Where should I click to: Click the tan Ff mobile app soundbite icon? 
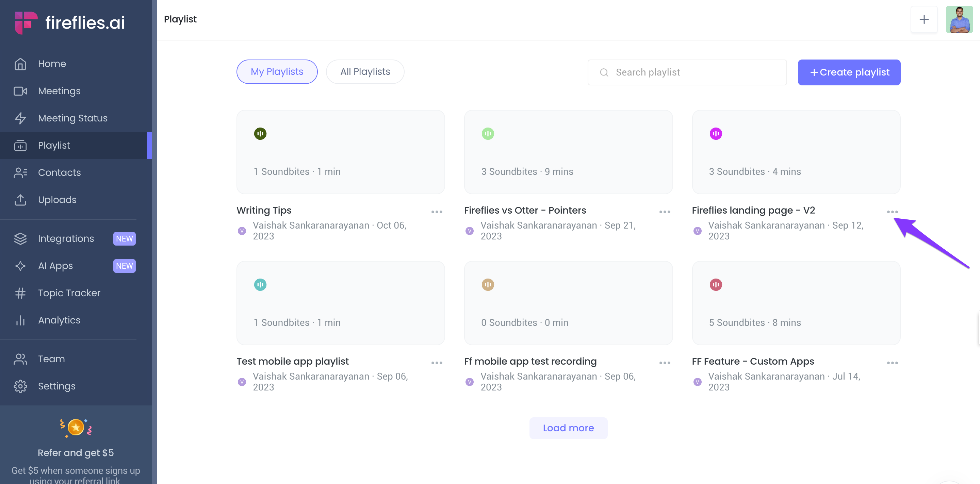click(488, 285)
